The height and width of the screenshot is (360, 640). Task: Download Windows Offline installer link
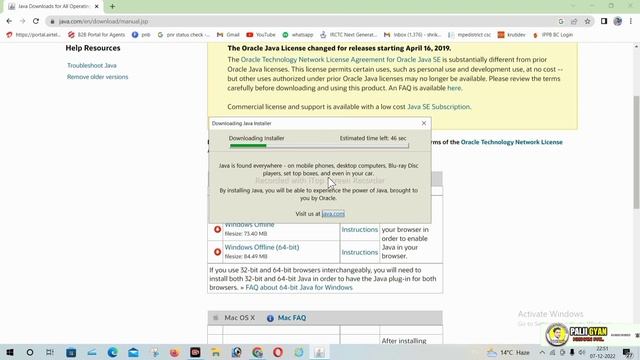(x=249, y=225)
